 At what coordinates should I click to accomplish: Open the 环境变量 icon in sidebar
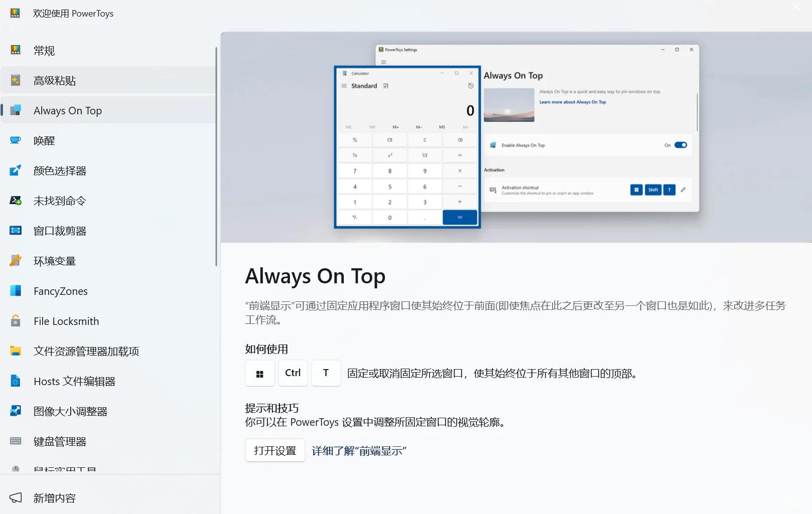[16, 261]
